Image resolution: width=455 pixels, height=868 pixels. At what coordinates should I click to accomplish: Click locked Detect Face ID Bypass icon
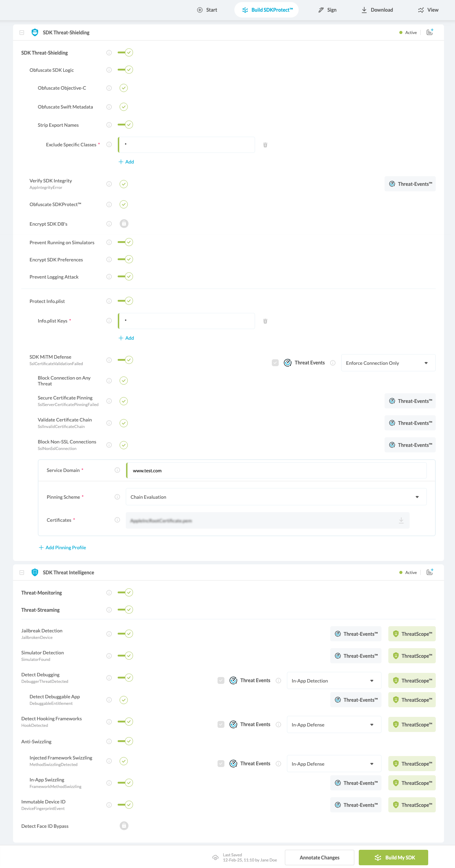(124, 826)
